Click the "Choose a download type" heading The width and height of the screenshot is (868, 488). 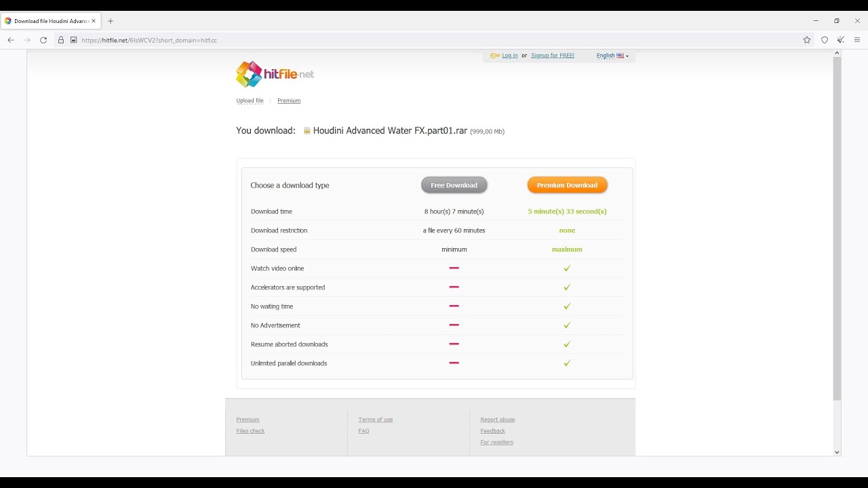click(290, 185)
